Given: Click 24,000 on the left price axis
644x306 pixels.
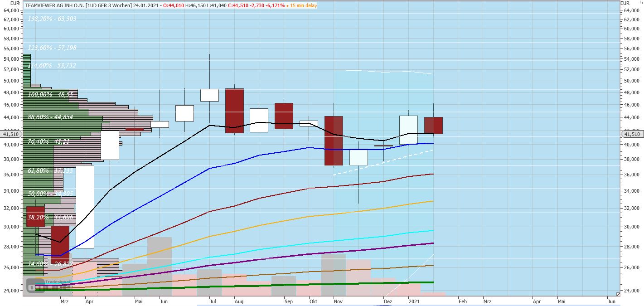Looking at the screenshot, I should click(11, 291).
